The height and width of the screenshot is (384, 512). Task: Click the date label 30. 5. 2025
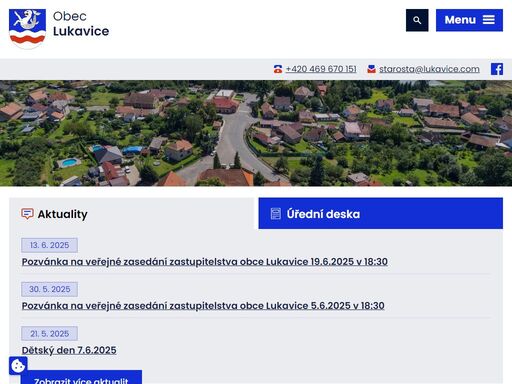pyautogui.click(x=50, y=289)
